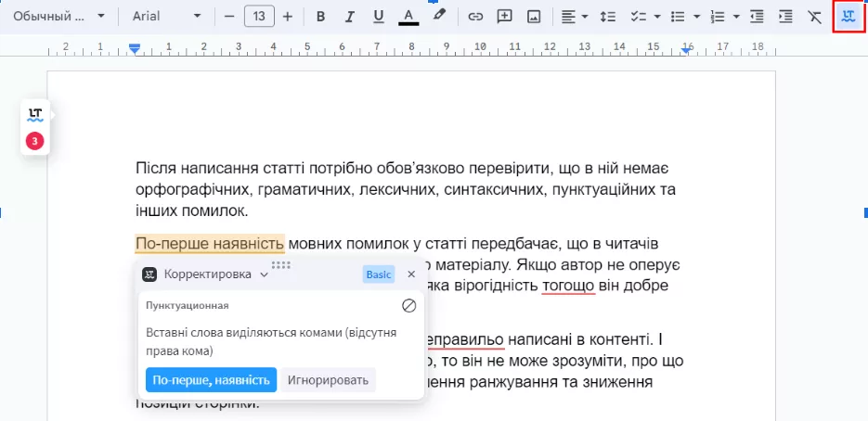
Task: Open the paragraph style dropdown
Action: (x=58, y=17)
